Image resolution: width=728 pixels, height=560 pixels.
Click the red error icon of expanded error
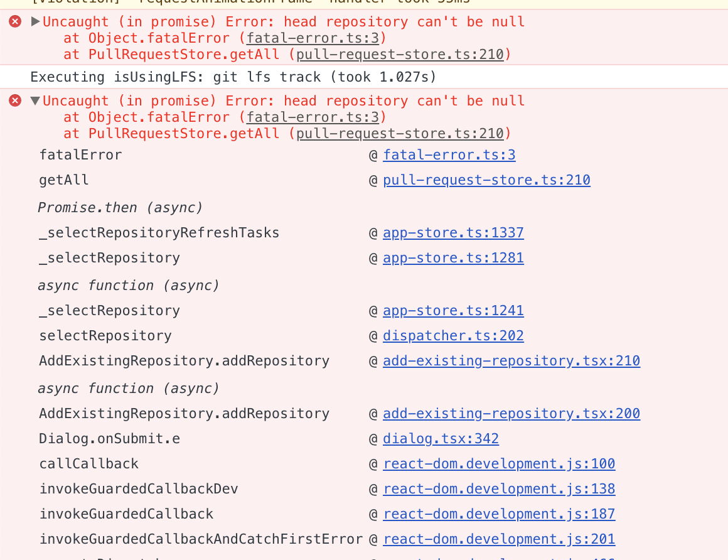pyautogui.click(x=15, y=100)
